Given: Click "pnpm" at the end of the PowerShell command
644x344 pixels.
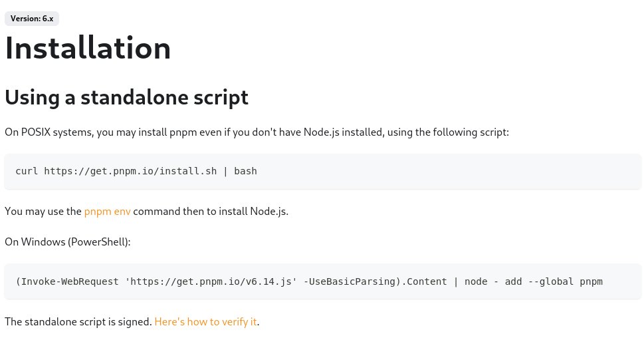Looking at the screenshot, I should click(x=591, y=282).
